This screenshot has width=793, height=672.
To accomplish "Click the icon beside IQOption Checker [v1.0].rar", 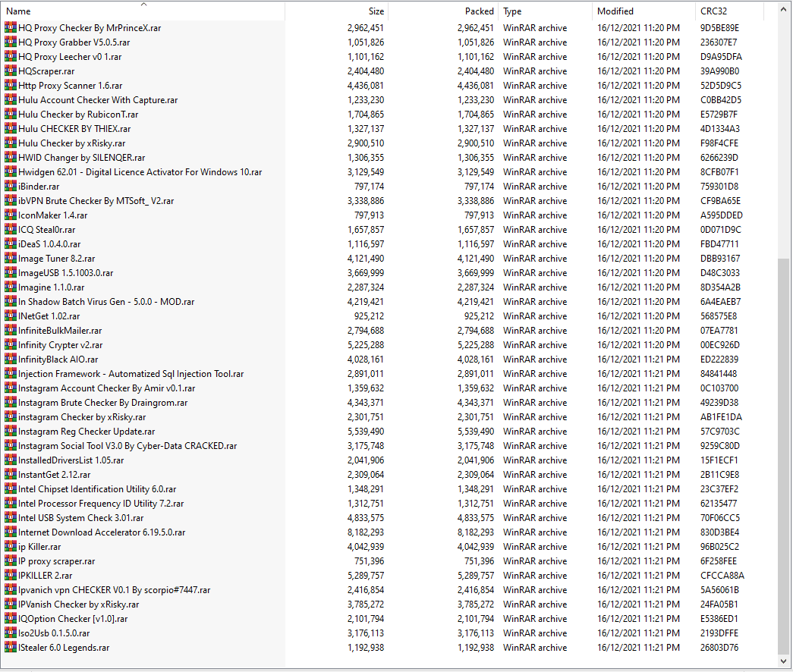I will tap(10, 618).
